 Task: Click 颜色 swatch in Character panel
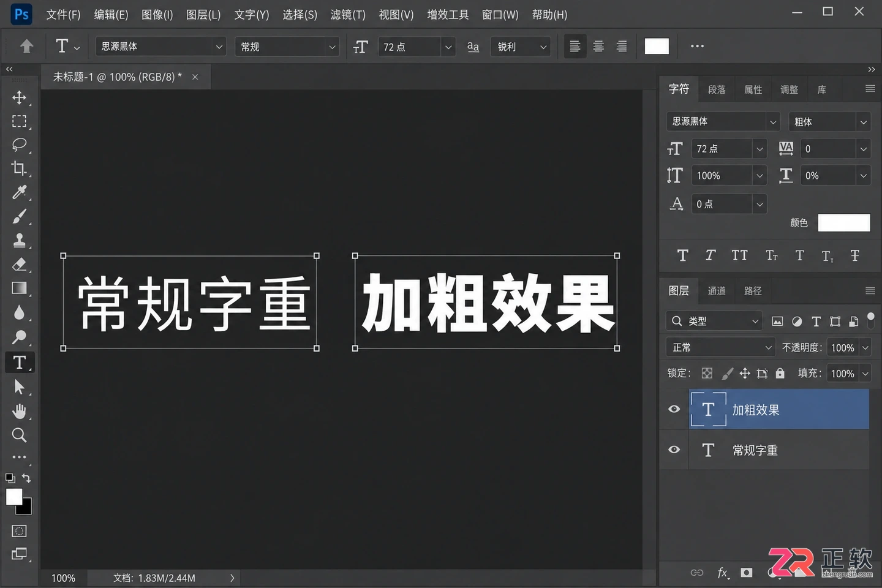click(844, 223)
